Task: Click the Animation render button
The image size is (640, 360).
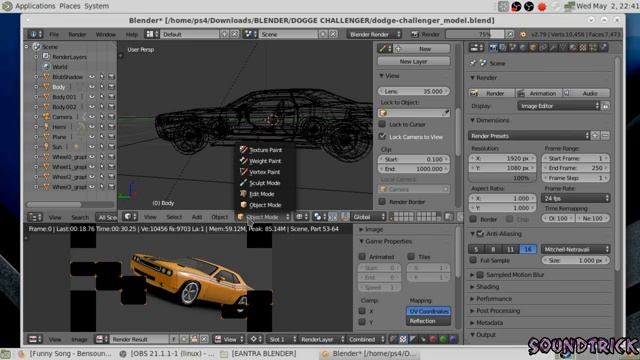Action: click(x=539, y=93)
